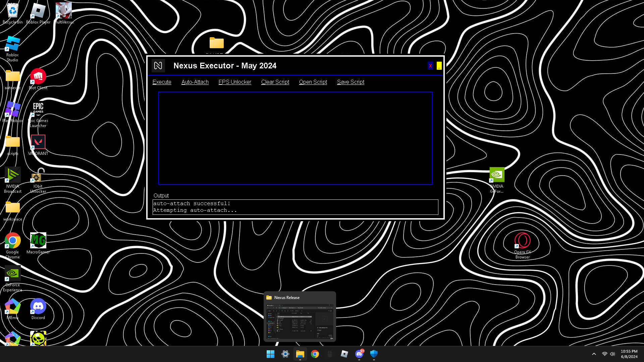Screen dimensions: 644x362
Task: Open the MacroGamer desktop icon
Action: [x=38, y=241]
